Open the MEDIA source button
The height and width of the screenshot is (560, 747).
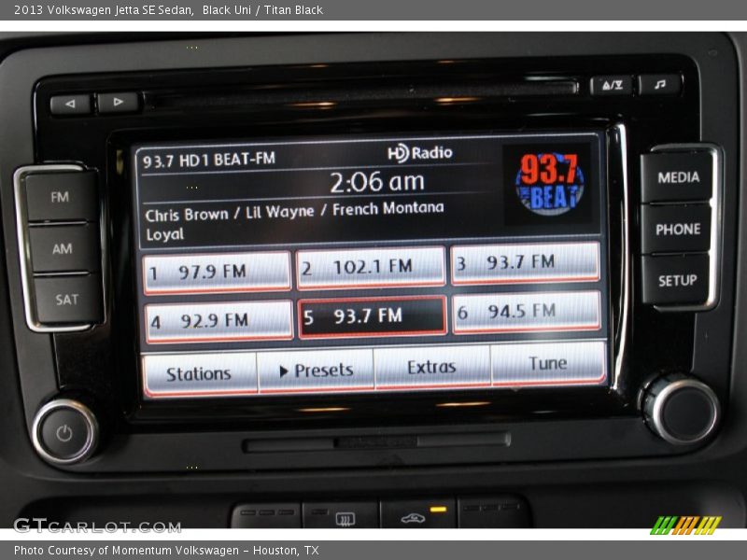(x=678, y=177)
